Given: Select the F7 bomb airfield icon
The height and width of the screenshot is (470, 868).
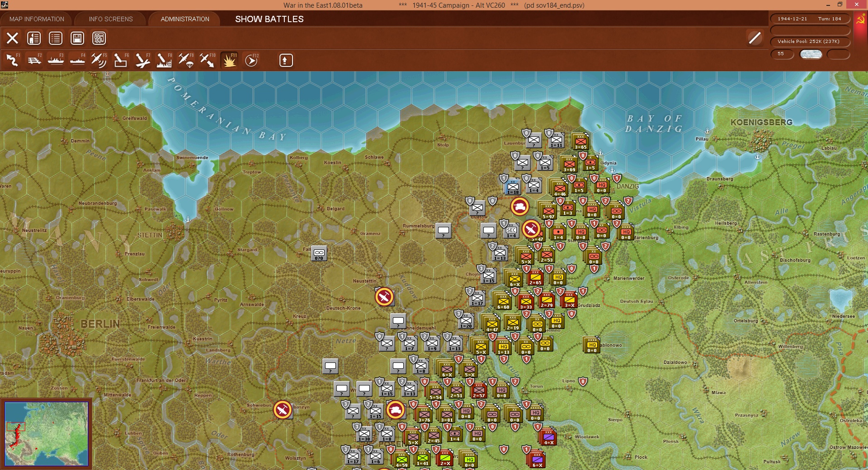Looking at the screenshot, I should (x=142, y=60).
